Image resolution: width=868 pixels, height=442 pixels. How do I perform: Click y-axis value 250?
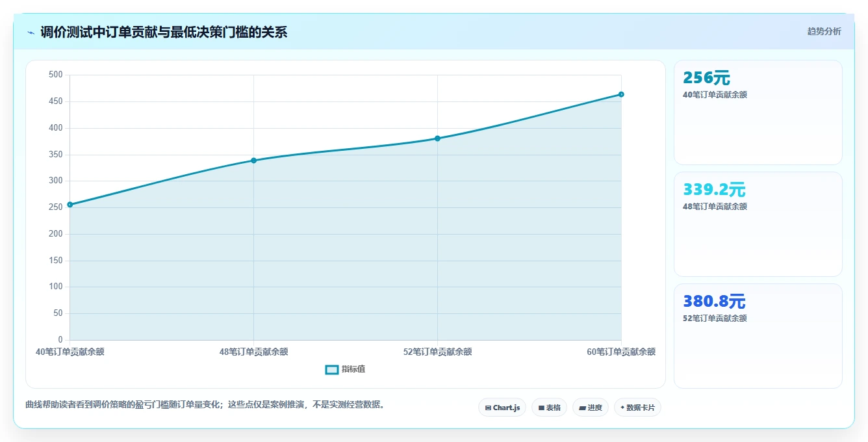point(56,207)
